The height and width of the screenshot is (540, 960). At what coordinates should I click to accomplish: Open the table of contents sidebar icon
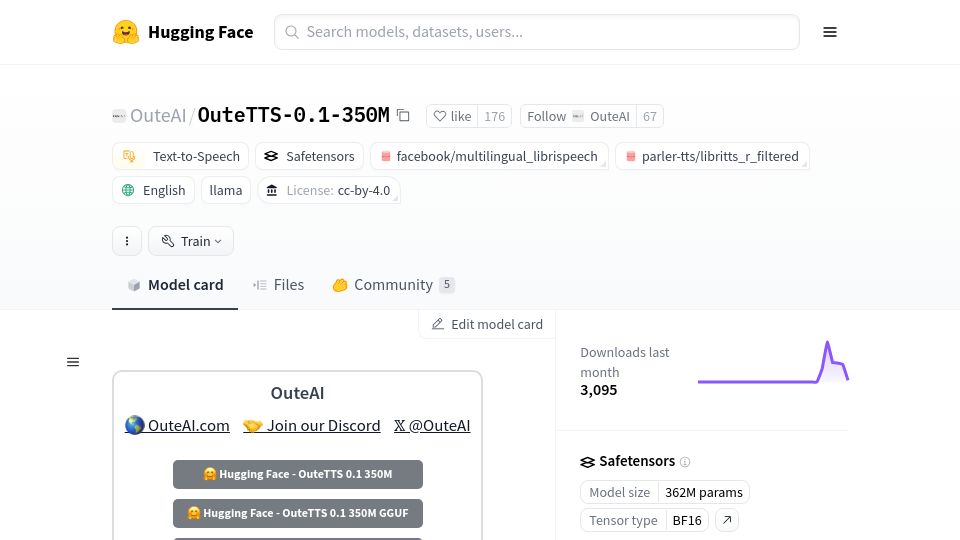(73, 362)
